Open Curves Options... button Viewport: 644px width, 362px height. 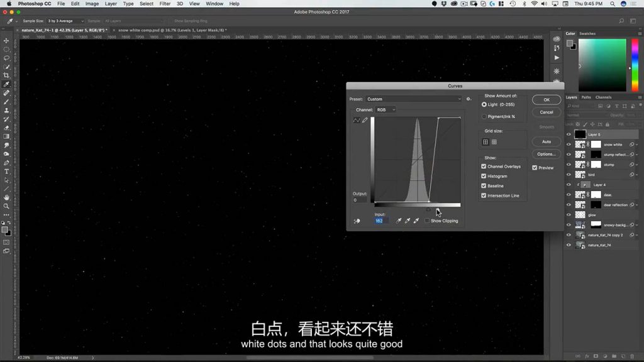547,154
